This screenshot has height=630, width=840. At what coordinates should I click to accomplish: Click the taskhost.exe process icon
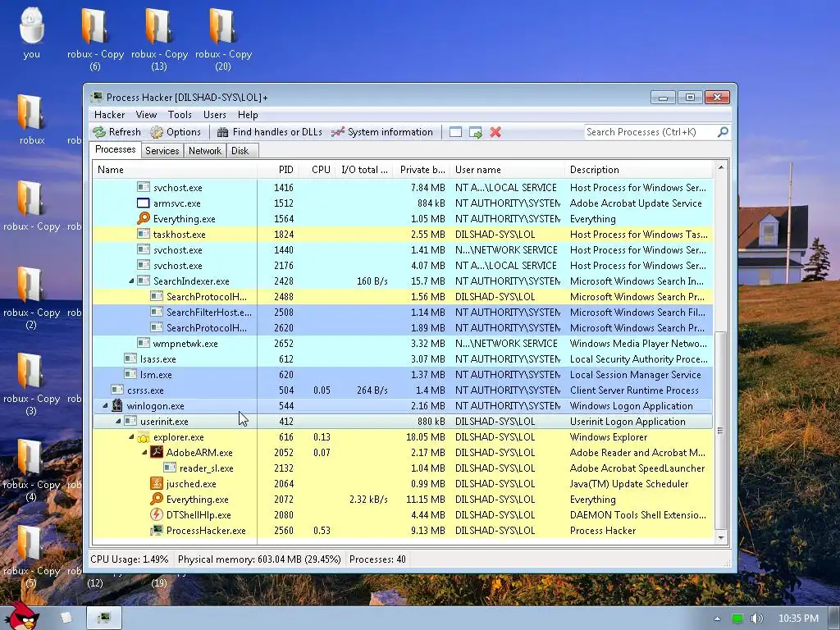143,234
